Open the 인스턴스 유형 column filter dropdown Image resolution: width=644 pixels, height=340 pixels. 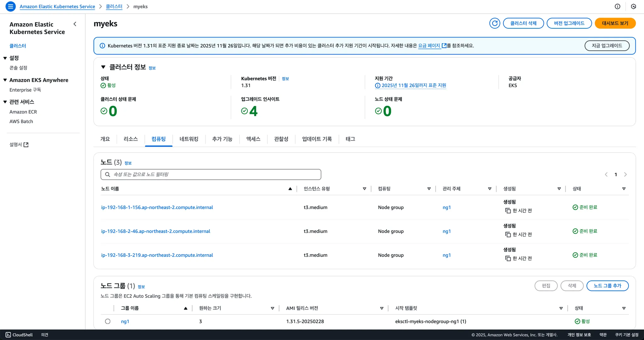364,189
